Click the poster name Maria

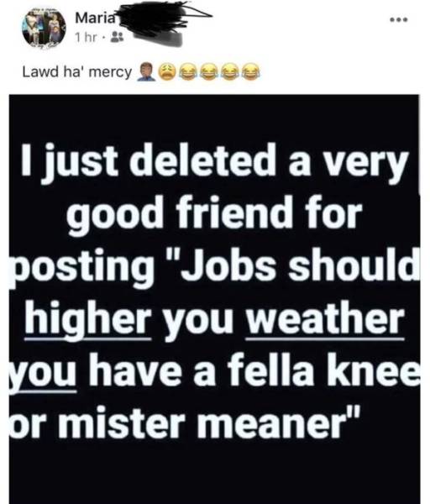point(95,18)
